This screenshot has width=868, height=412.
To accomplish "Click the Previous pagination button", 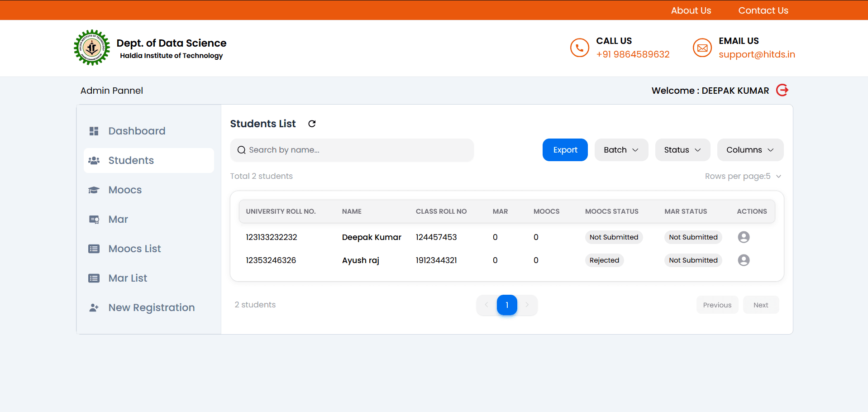I will [717, 305].
